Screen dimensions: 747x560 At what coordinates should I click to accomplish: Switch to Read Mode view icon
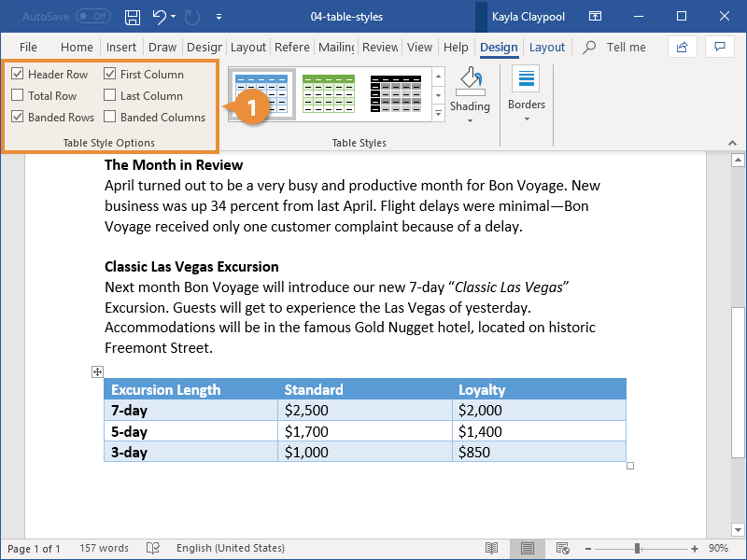click(492, 548)
